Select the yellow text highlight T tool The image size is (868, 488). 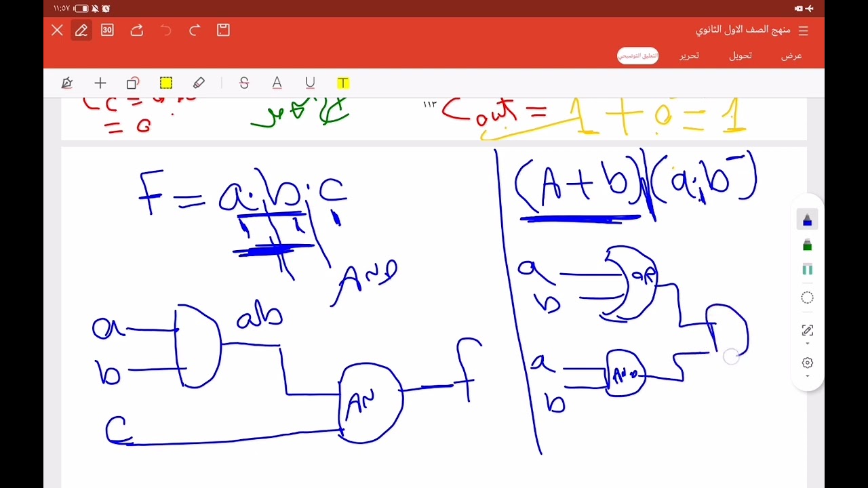click(x=343, y=83)
